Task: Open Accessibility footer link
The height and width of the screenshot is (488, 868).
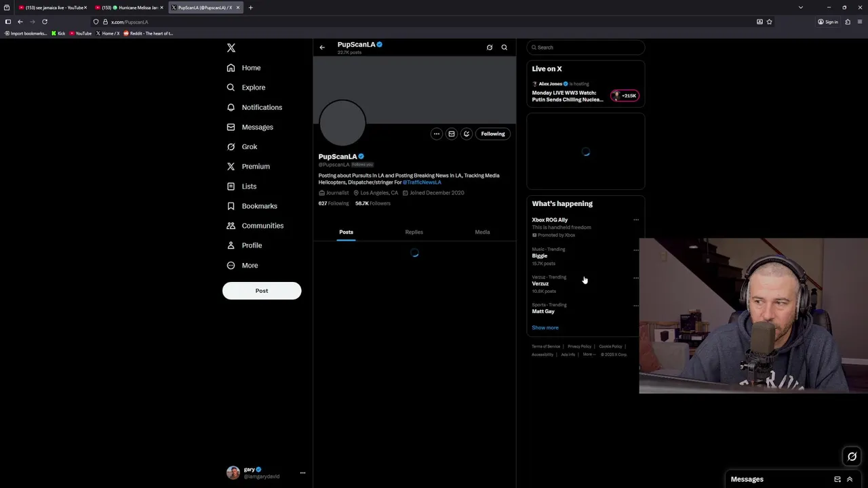Action: [x=542, y=354]
